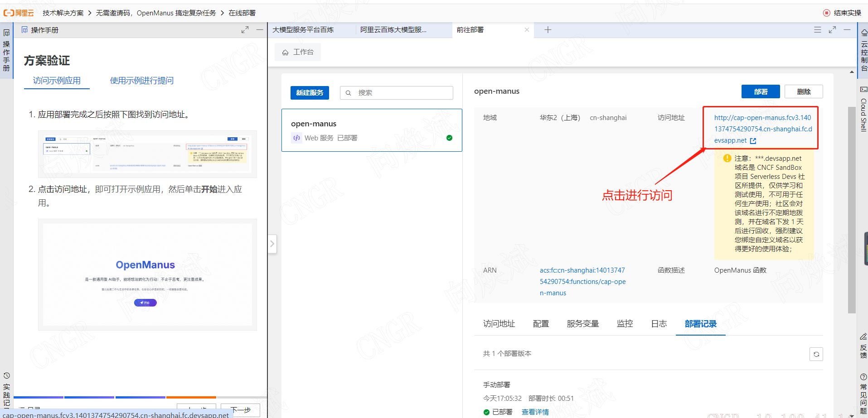Click the yellow warning notice icon
This screenshot has width=868, height=418.
[727, 158]
